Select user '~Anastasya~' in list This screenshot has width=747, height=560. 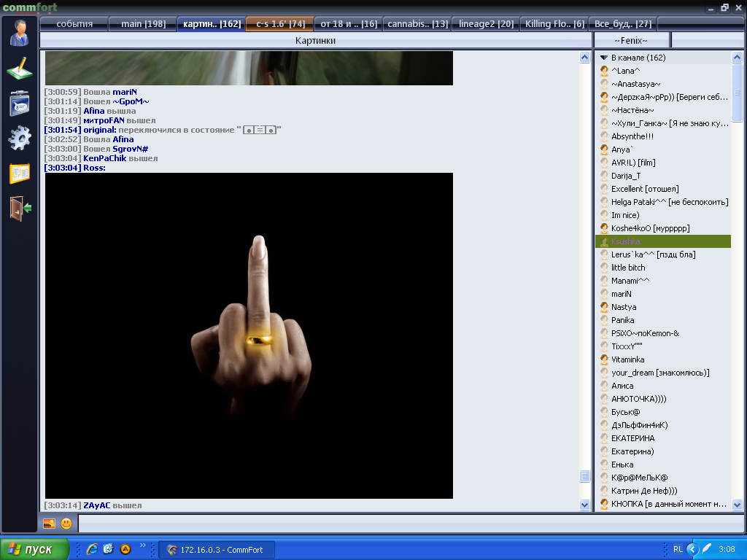tap(663, 84)
